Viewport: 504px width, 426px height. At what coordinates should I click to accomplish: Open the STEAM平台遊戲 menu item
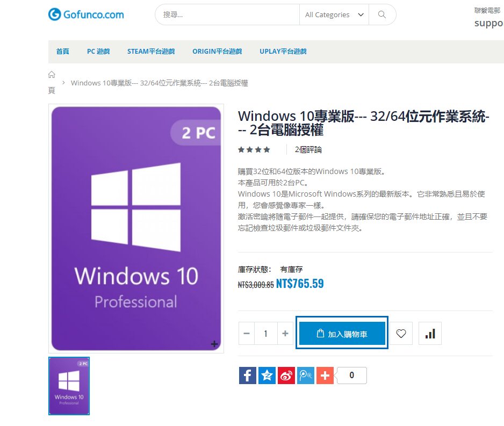(x=151, y=52)
